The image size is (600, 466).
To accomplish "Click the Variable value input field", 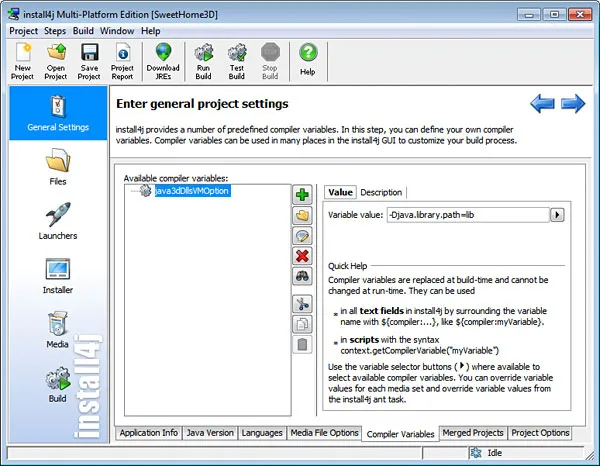I will pos(468,215).
